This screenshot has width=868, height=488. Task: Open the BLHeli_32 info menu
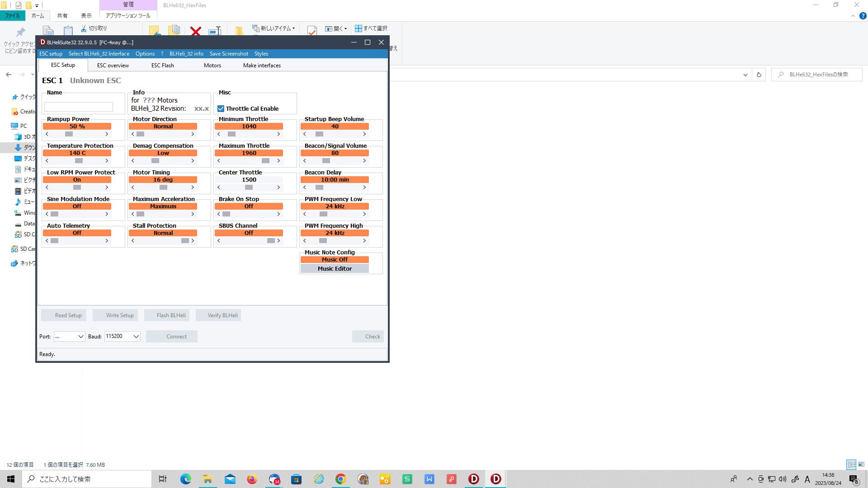(x=186, y=54)
